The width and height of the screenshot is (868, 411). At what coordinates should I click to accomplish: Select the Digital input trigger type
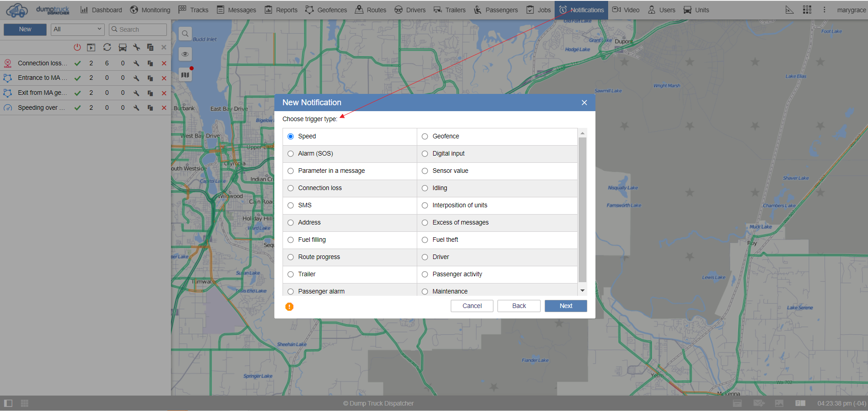click(x=425, y=154)
